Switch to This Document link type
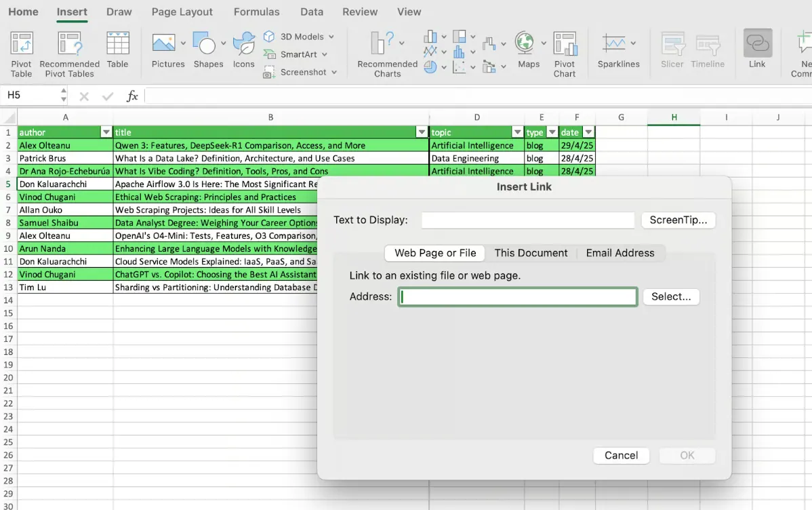 click(x=531, y=253)
